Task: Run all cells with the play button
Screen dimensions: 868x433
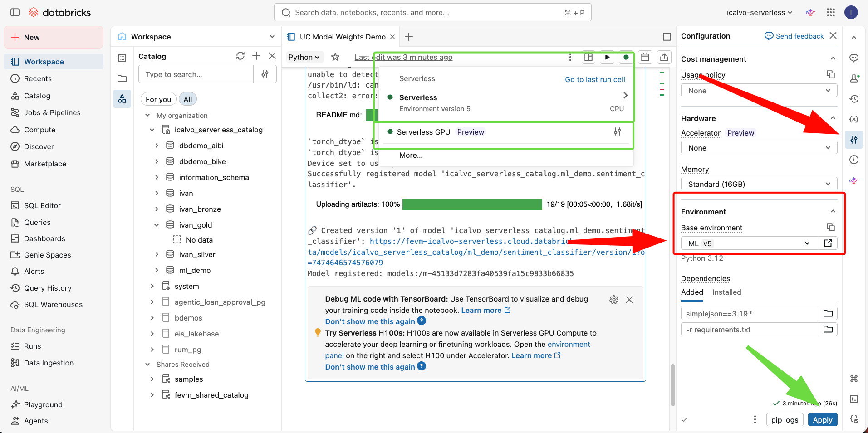Action: click(x=607, y=57)
